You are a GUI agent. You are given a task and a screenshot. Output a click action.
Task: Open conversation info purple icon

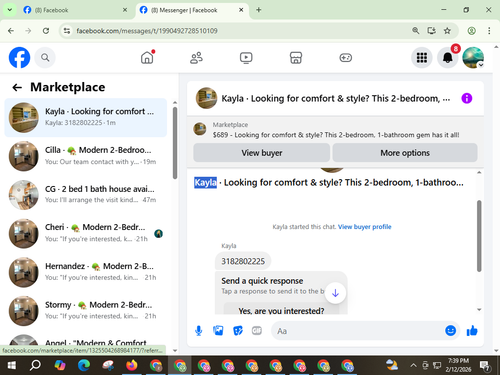(467, 98)
